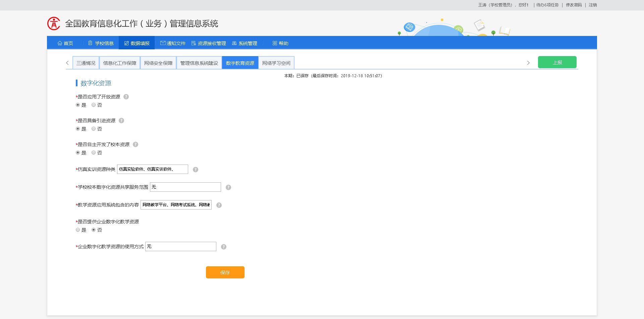
Task: Click the 帮助 grid icon
Action: [274, 43]
